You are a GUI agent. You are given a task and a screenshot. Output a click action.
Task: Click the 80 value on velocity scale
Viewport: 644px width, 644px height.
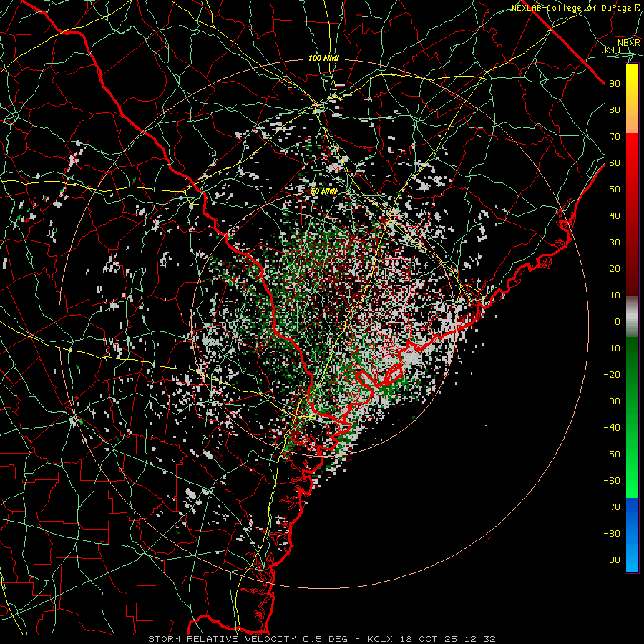615,109
